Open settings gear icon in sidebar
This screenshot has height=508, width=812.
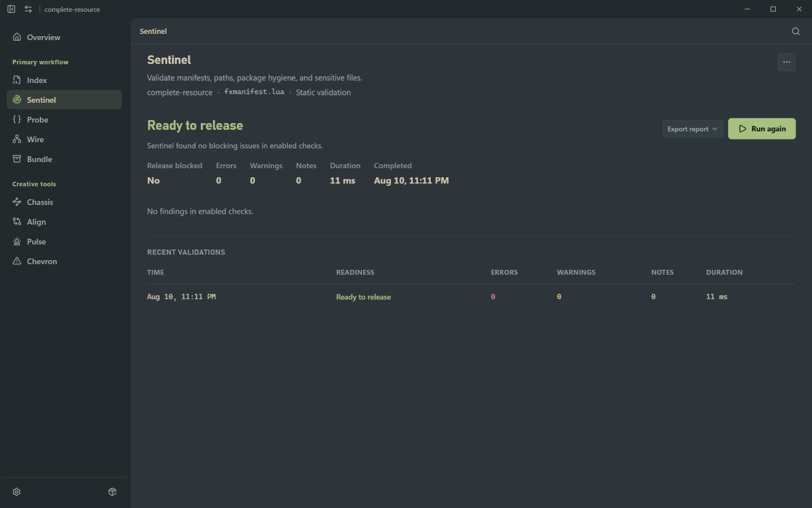coord(17,492)
